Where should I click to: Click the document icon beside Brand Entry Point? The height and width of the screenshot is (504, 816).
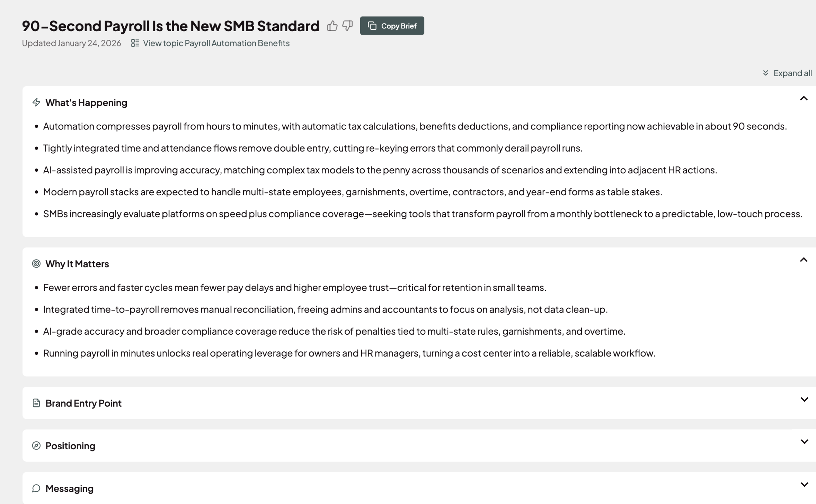coord(36,403)
